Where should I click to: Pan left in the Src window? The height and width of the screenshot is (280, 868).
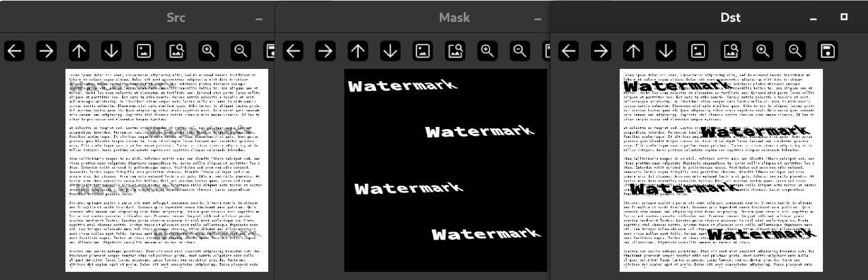(x=14, y=51)
